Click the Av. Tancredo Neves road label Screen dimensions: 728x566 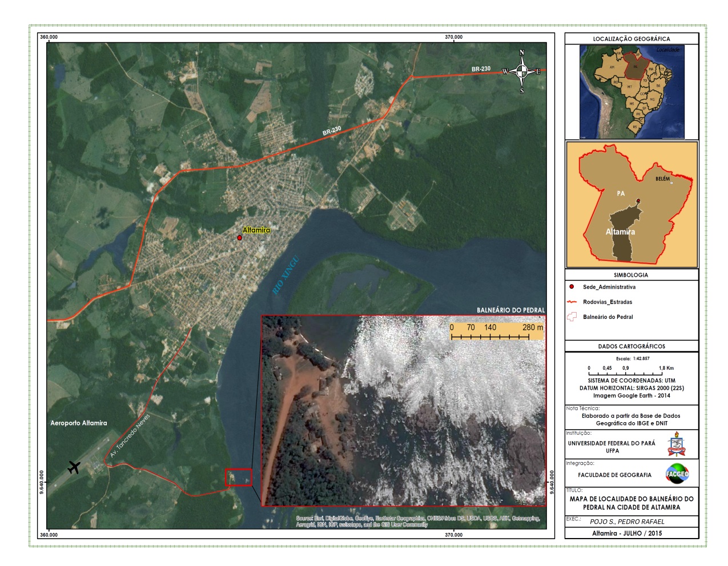130,435
